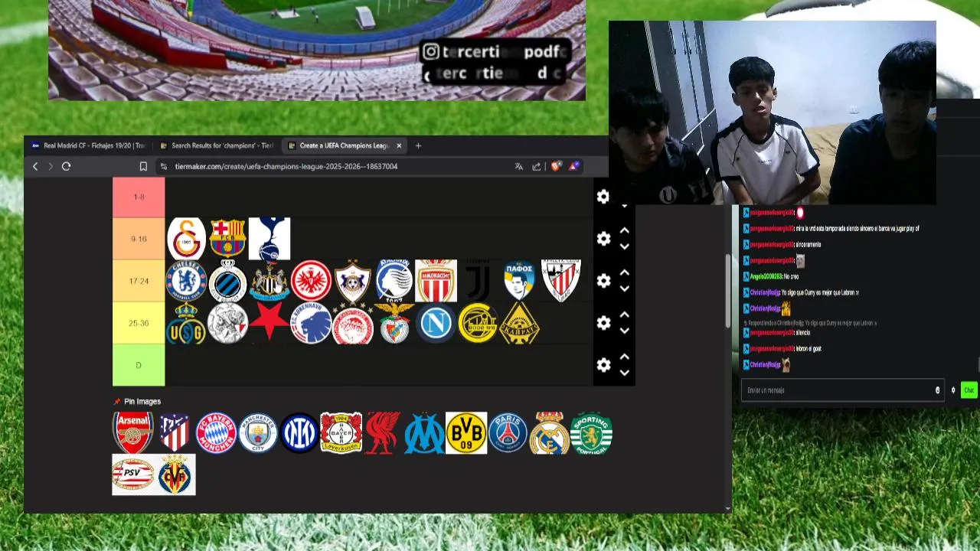
Task: Select the AS Monaco crest
Action: (x=436, y=281)
